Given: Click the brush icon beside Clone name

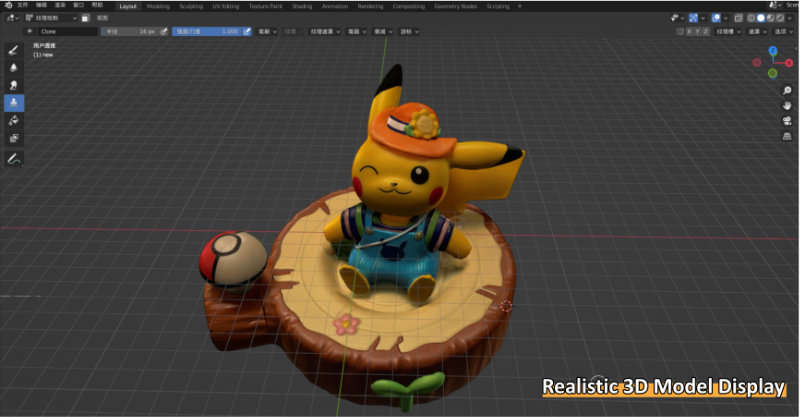Looking at the screenshot, I should (30, 32).
